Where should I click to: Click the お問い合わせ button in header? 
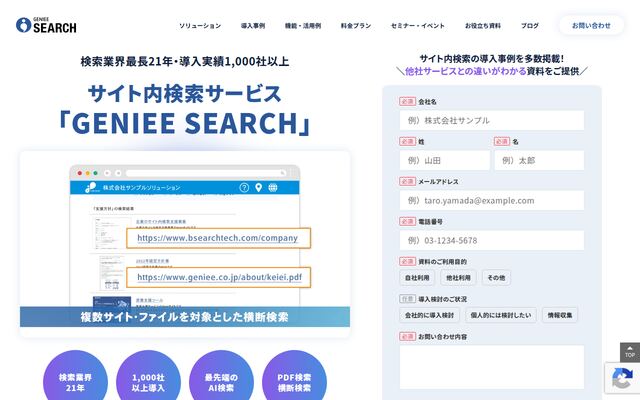[x=591, y=25]
